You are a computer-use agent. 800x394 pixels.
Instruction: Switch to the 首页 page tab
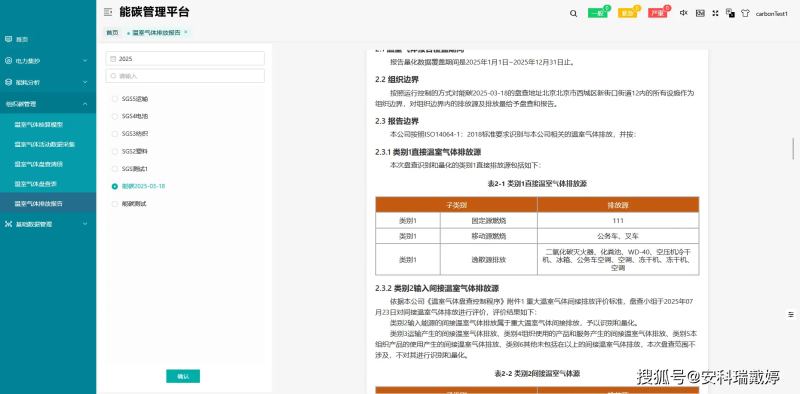(x=112, y=33)
